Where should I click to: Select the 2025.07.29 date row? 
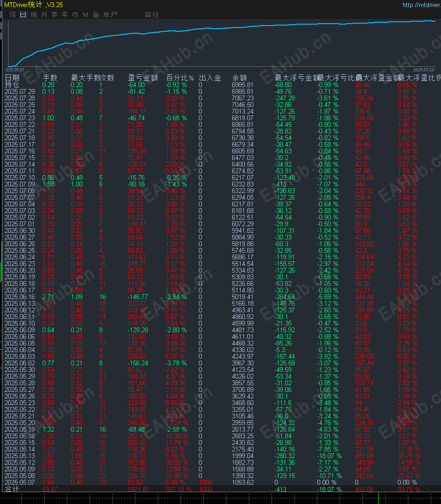[20, 92]
